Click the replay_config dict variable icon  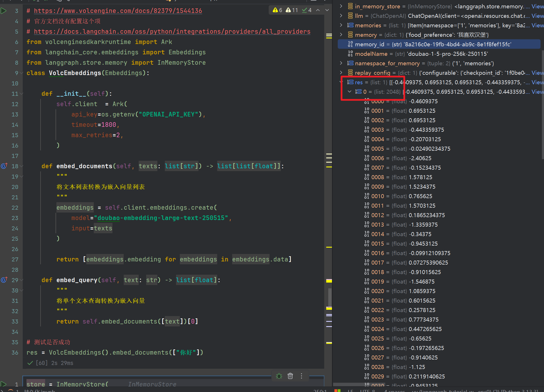coord(350,72)
